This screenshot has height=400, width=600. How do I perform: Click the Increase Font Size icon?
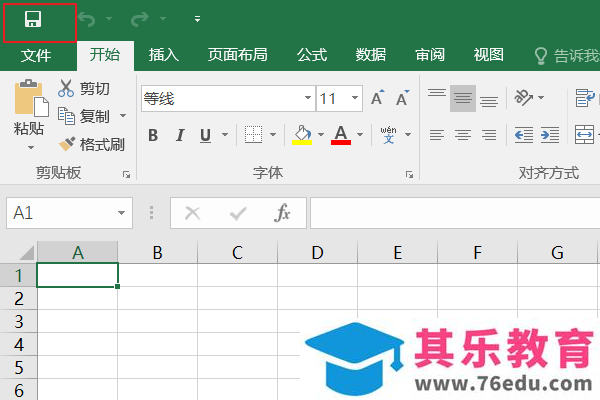coord(378,98)
